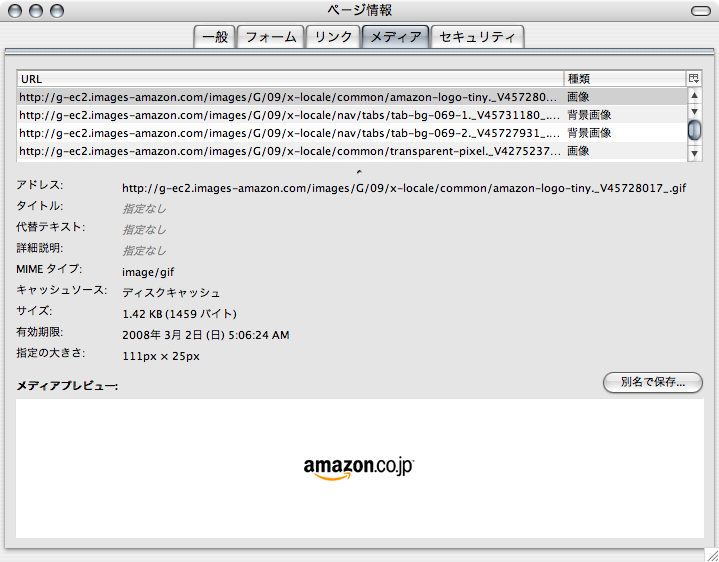Click the address URL ending in V45728017_.gif

click(404, 188)
